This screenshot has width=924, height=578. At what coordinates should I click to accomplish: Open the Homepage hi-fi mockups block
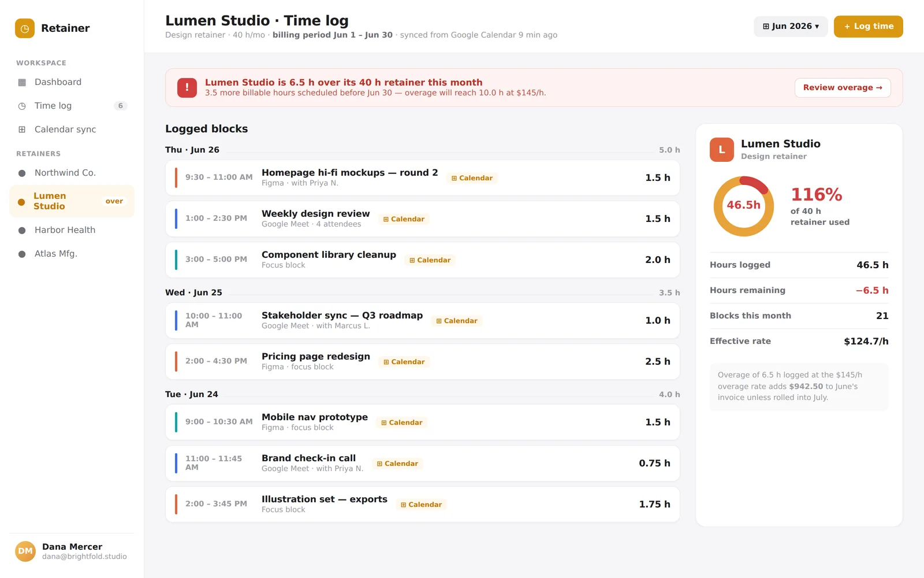[423, 178]
